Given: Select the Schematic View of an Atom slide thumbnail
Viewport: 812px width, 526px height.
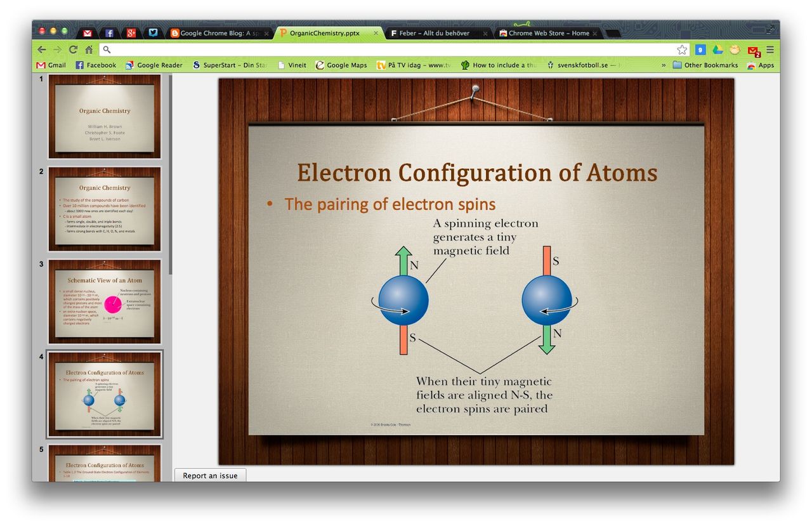Looking at the screenshot, I should coord(105,301).
